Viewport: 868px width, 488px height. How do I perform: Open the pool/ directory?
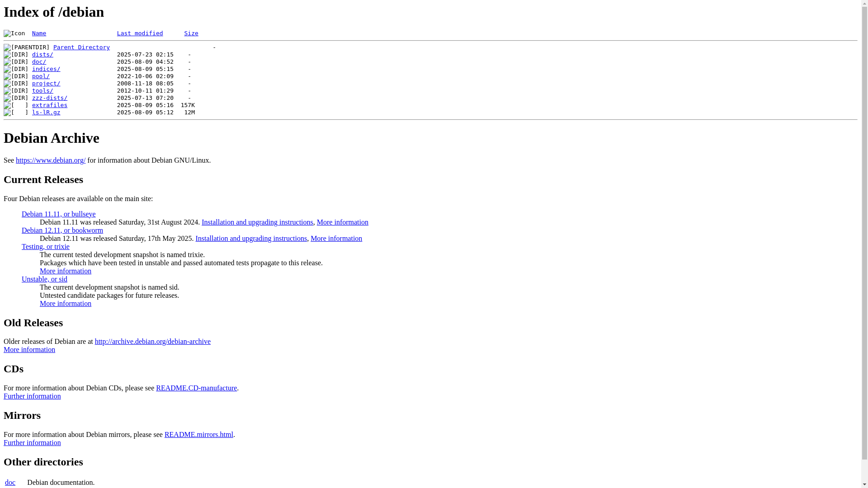point(41,76)
